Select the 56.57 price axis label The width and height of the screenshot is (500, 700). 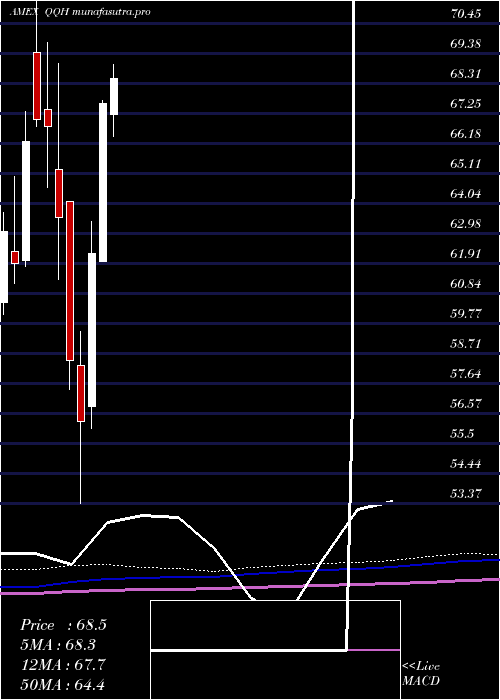coord(466,404)
